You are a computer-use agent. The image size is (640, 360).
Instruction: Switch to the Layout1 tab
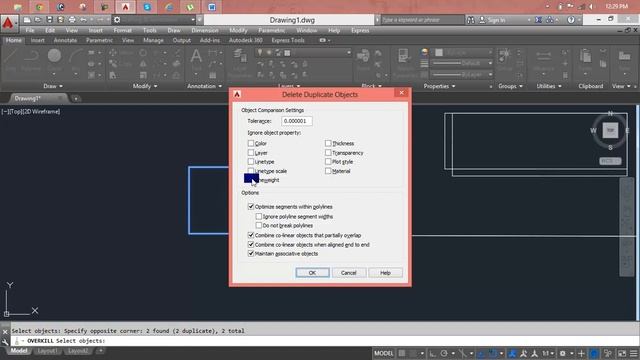47,351
